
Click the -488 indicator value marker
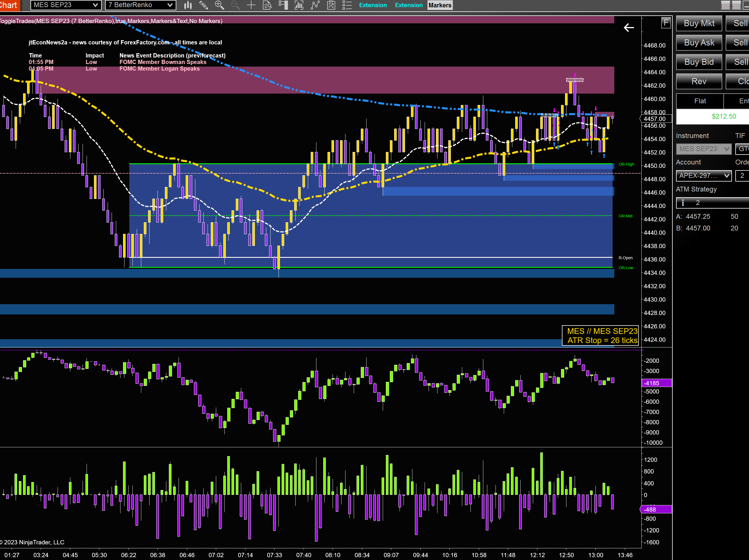656,509
